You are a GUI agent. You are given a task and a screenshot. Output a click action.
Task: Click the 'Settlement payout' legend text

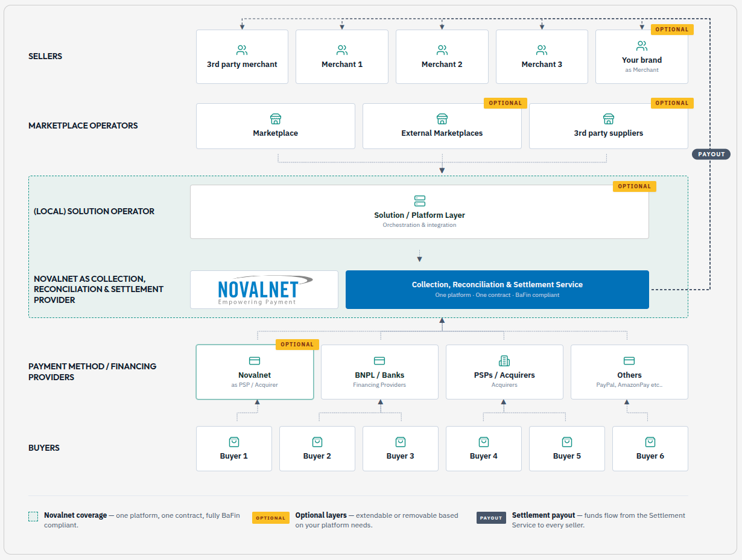pos(544,515)
